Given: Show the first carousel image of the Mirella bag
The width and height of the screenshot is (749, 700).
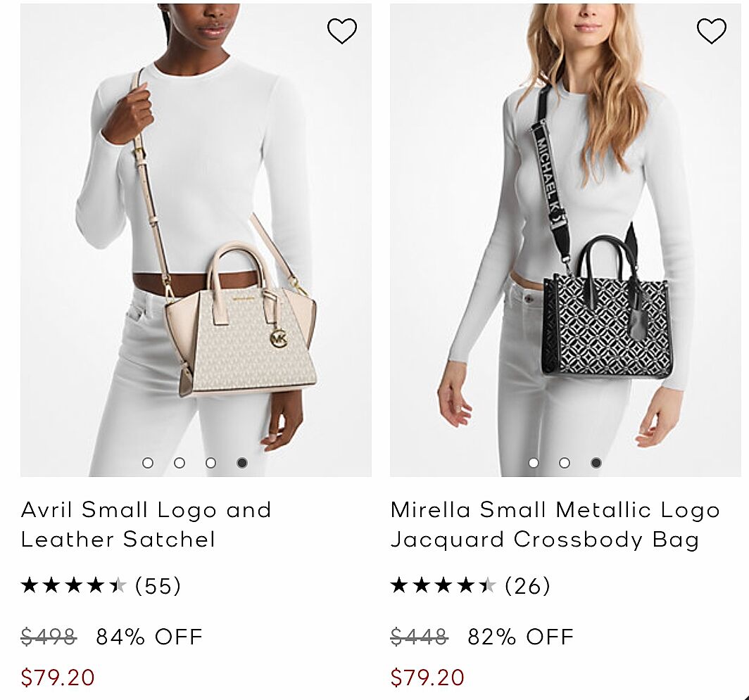Looking at the screenshot, I should click(534, 463).
